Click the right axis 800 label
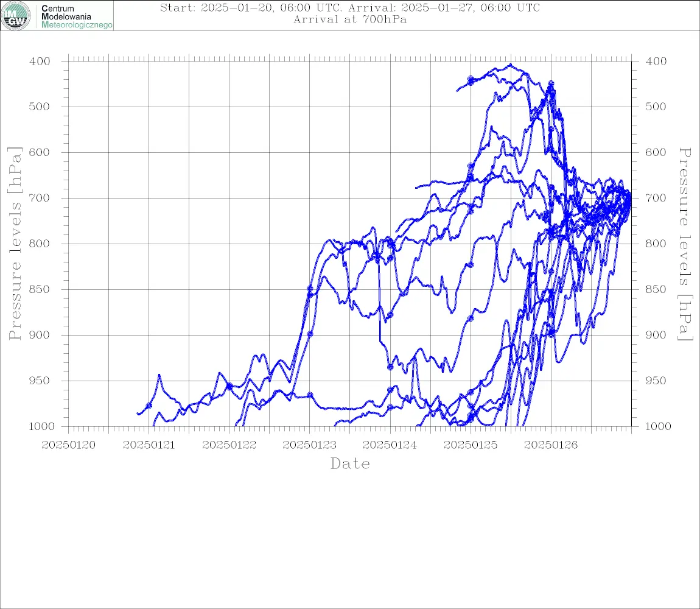Viewport: 700px width, 609px height. (x=656, y=244)
